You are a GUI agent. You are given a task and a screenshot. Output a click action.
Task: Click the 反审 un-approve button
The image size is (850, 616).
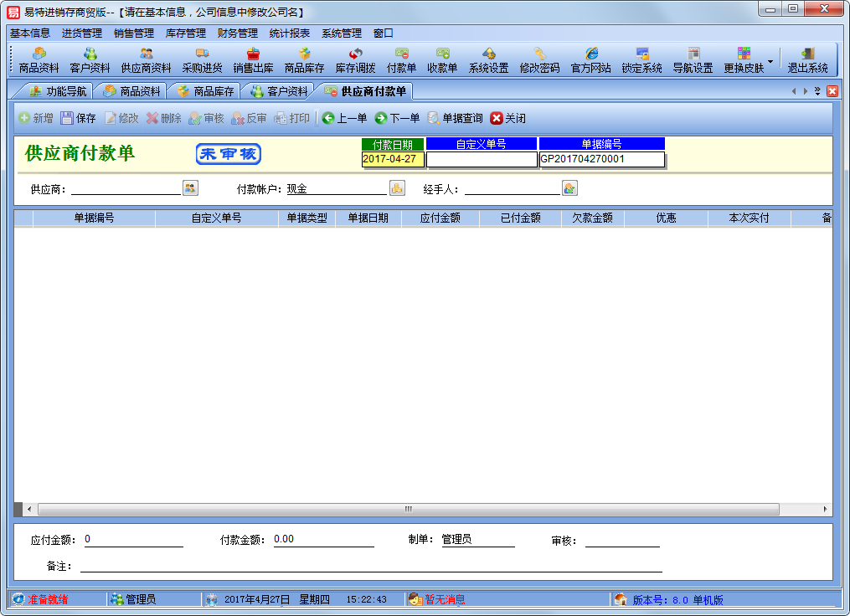pyautogui.click(x=249, y=118)
